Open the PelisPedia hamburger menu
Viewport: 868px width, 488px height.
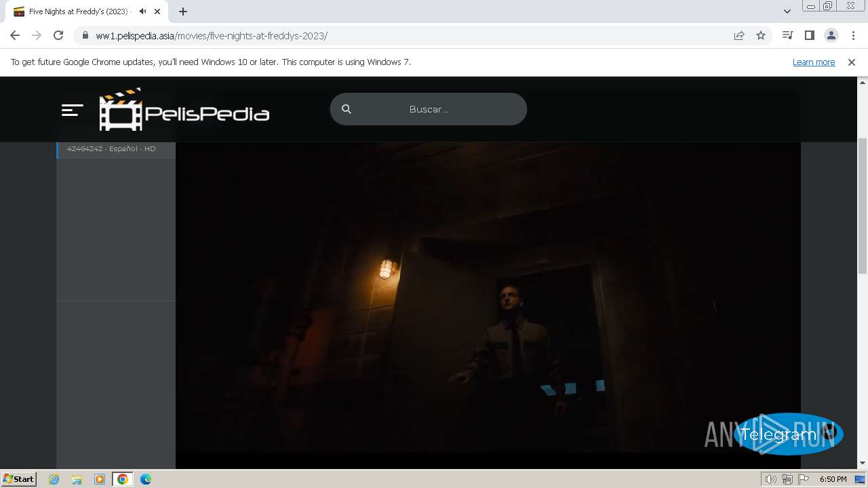[x=72, y=110]
